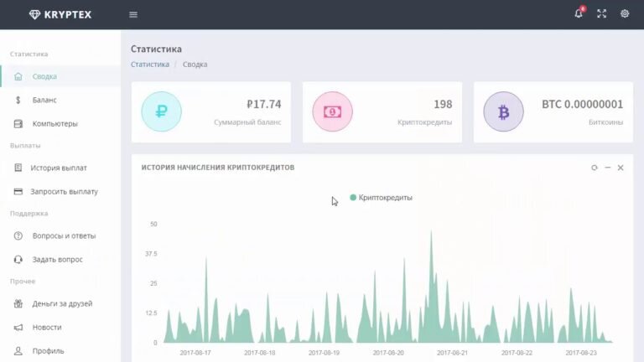644x362 pixels.
Task: Open Задать вопрос
Action: point(60,260)
